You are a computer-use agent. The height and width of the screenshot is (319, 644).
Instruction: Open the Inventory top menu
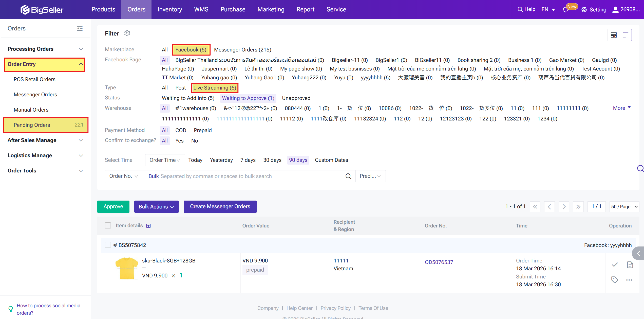170,9
